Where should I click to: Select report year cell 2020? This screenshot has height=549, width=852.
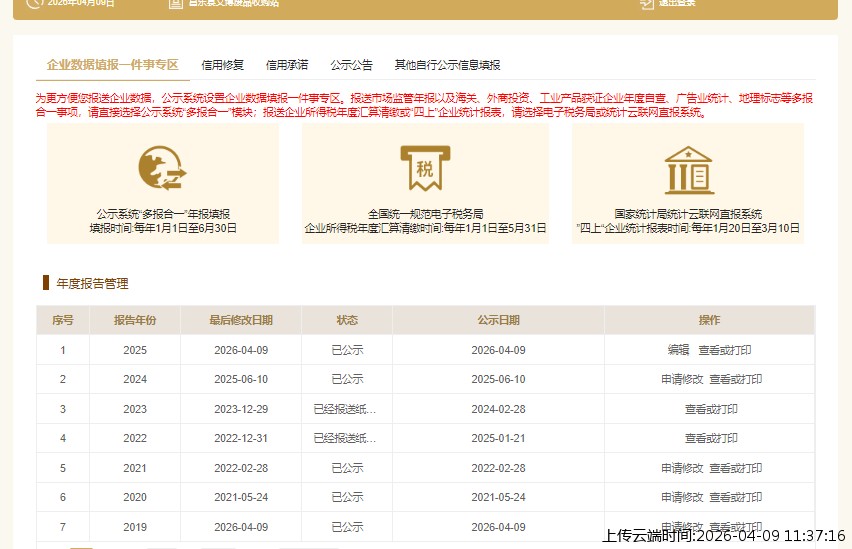[135, 497]
